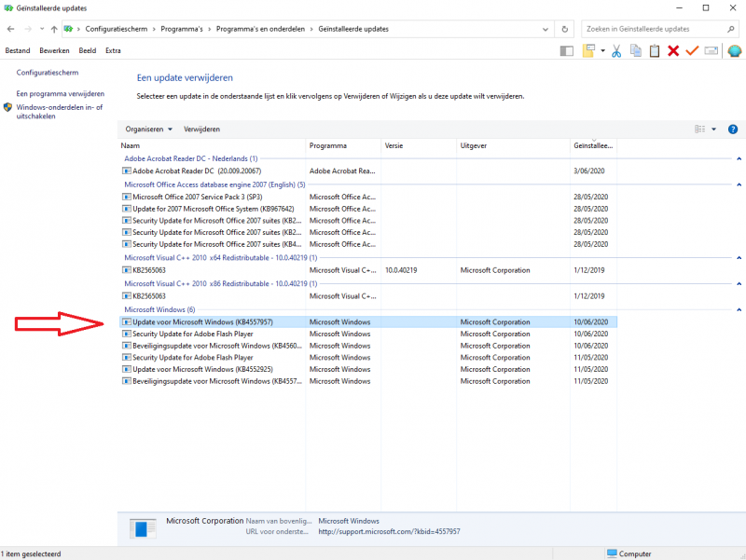Open the Extra menu
Screen dimensions: 746x560
point(113,50)
